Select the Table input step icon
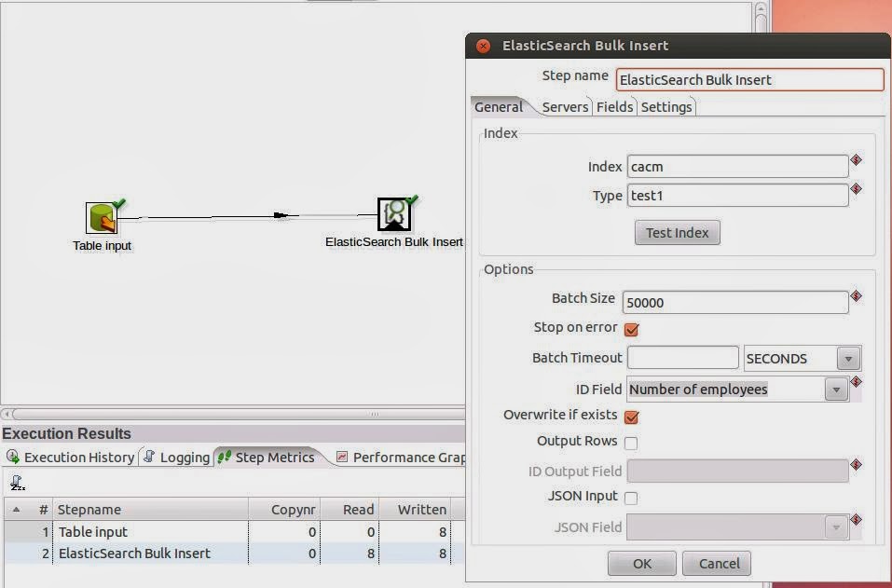The width and height of the screenshot is (892, 588). point(103,217)
